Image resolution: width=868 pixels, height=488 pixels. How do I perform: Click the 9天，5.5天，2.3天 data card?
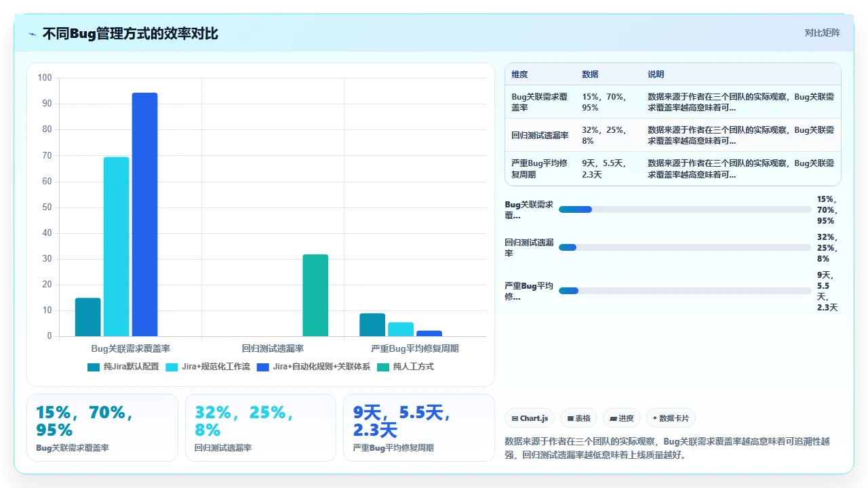[419, 428]
